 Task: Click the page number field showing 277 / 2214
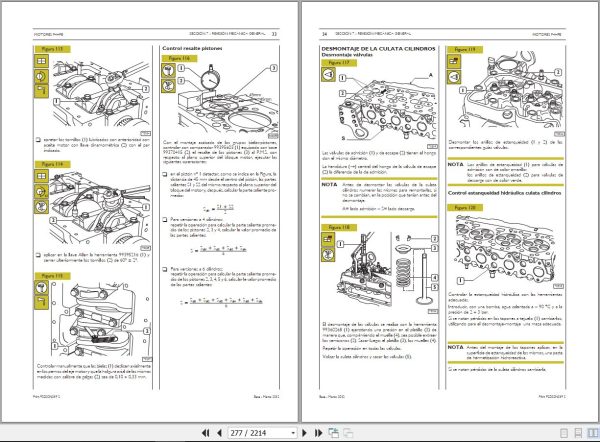coord(259,433)
